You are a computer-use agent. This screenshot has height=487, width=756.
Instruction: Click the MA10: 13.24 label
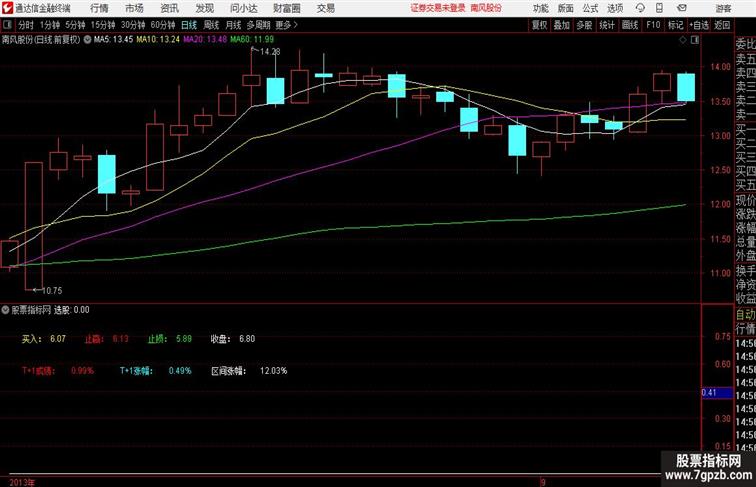[x=158, y=40]
